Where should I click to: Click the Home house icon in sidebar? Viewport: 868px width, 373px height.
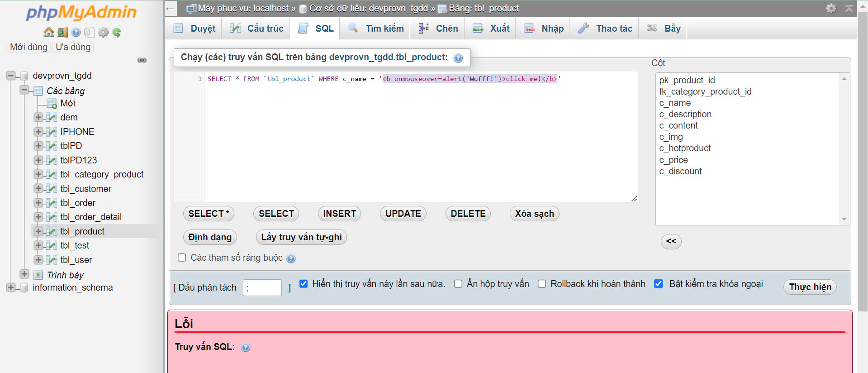[48, 32]
